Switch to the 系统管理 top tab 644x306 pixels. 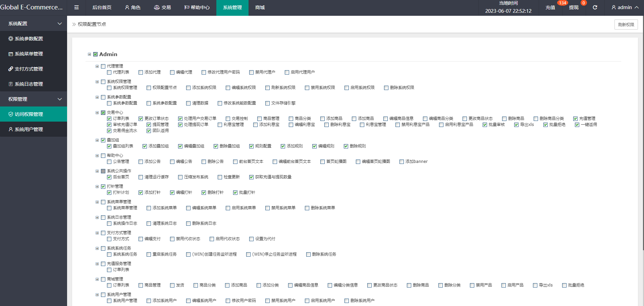(x=232, y=7)
